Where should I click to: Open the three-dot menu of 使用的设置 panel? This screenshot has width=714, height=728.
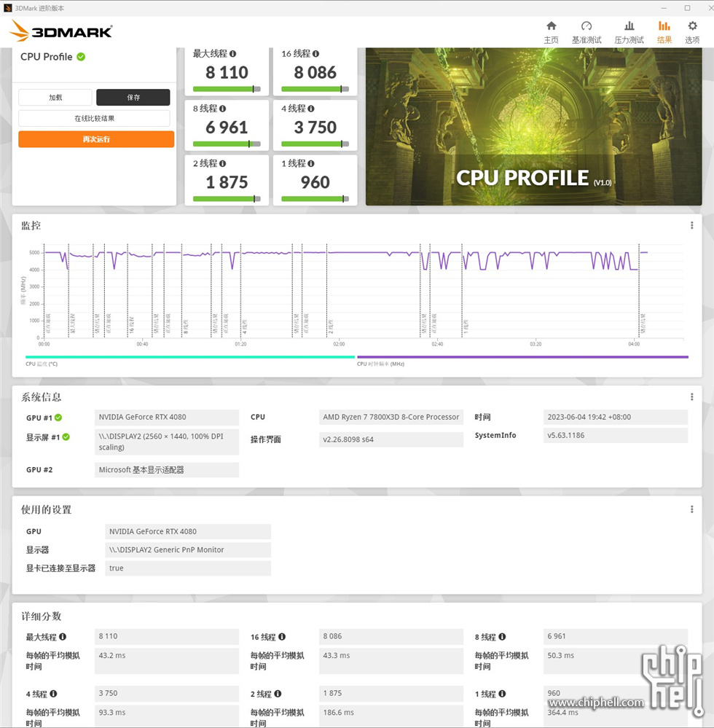pos(691,509)
